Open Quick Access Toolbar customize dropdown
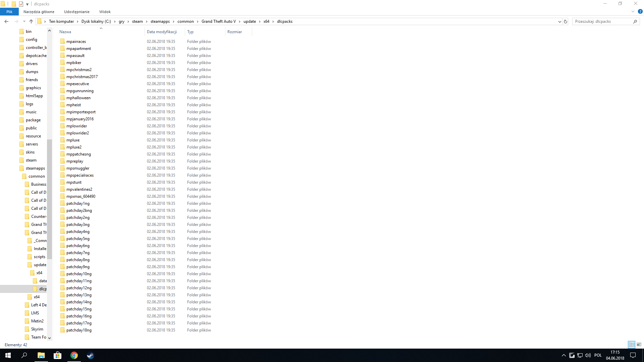This screenshot has width=644, height=362. pos(28,4)
